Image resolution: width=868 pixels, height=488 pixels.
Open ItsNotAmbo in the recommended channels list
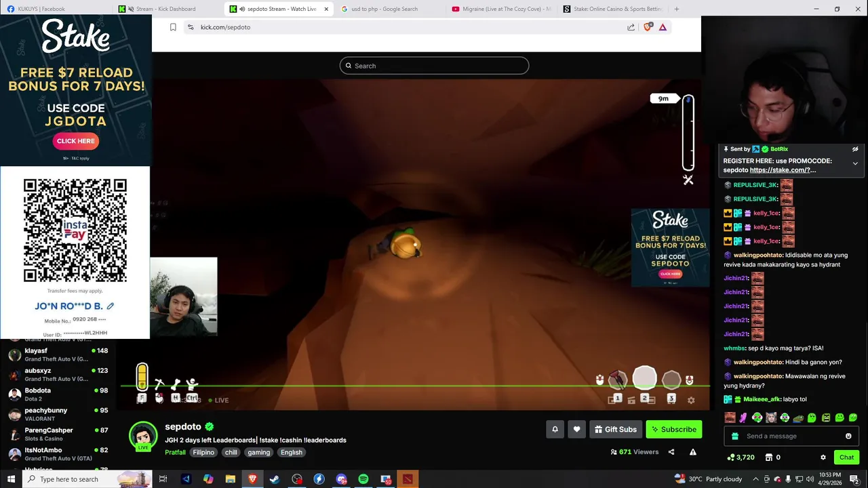[58, 453]
